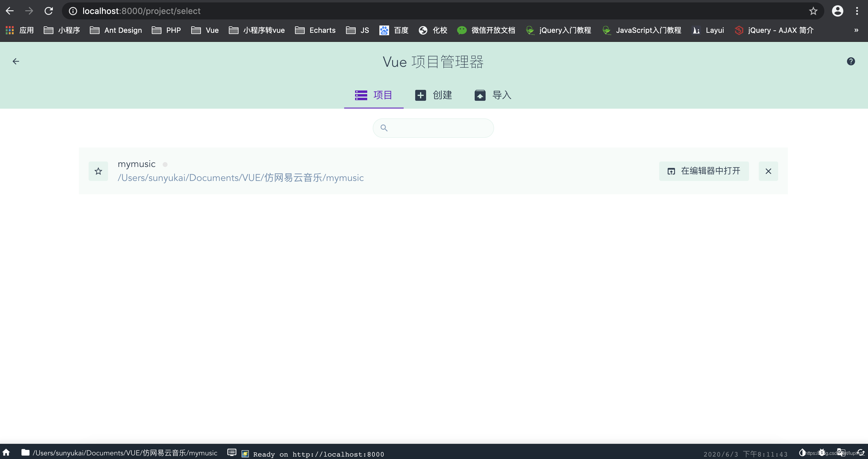Viewport: 868px width, 459px height.
Task: Switch to the 创建 tab
Action: pyautogui.click(x=433, y=95)
